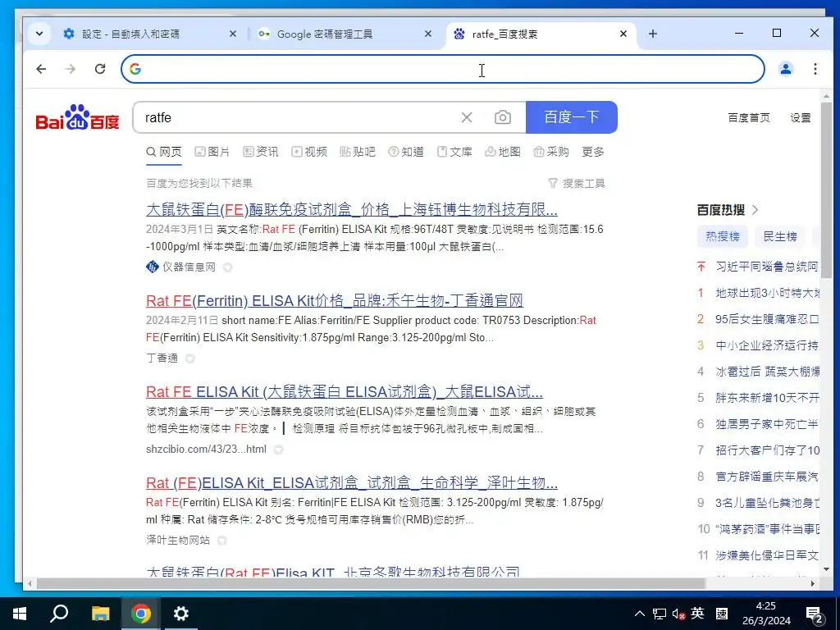Open the 百度首页 link
This screenshot has height=630, width=840.
point(749,118)
